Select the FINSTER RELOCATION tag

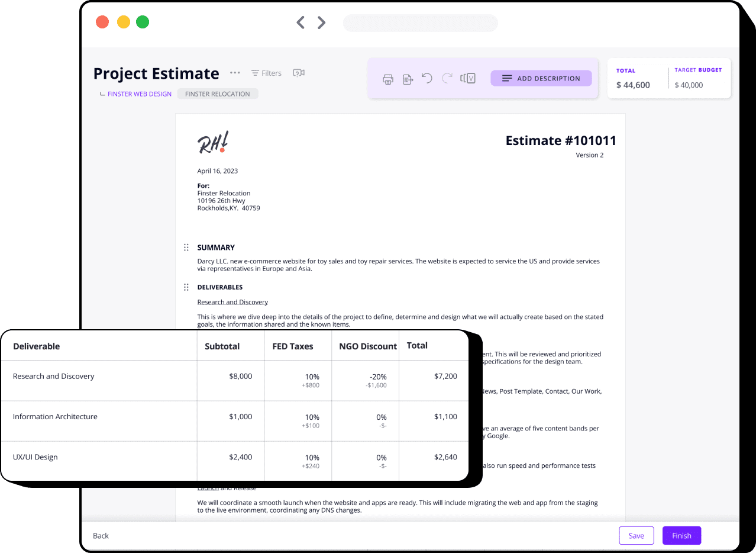(217, 94)
